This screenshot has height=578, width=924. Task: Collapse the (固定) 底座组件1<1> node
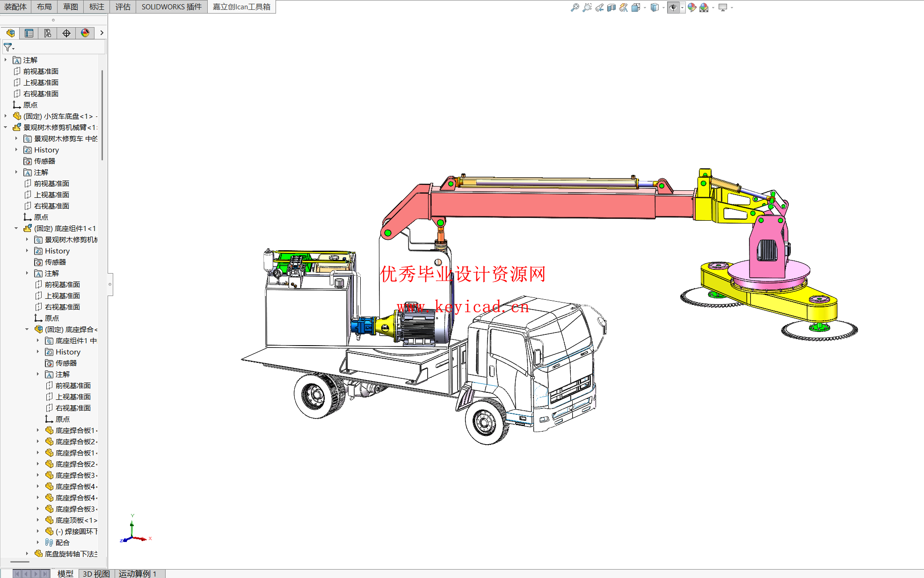16,228
